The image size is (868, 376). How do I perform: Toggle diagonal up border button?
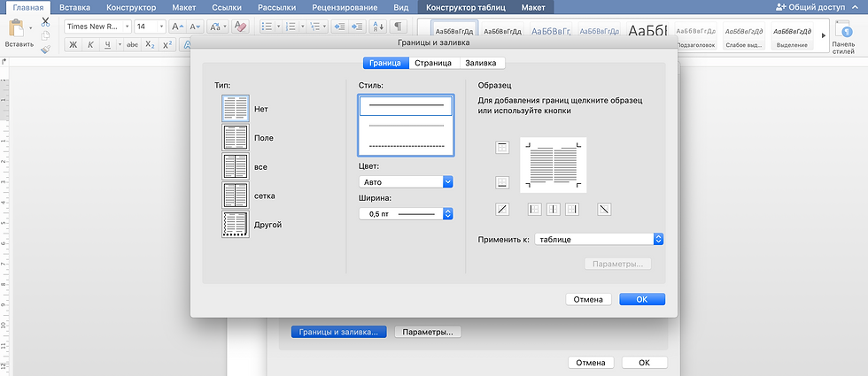pos(502,209)
